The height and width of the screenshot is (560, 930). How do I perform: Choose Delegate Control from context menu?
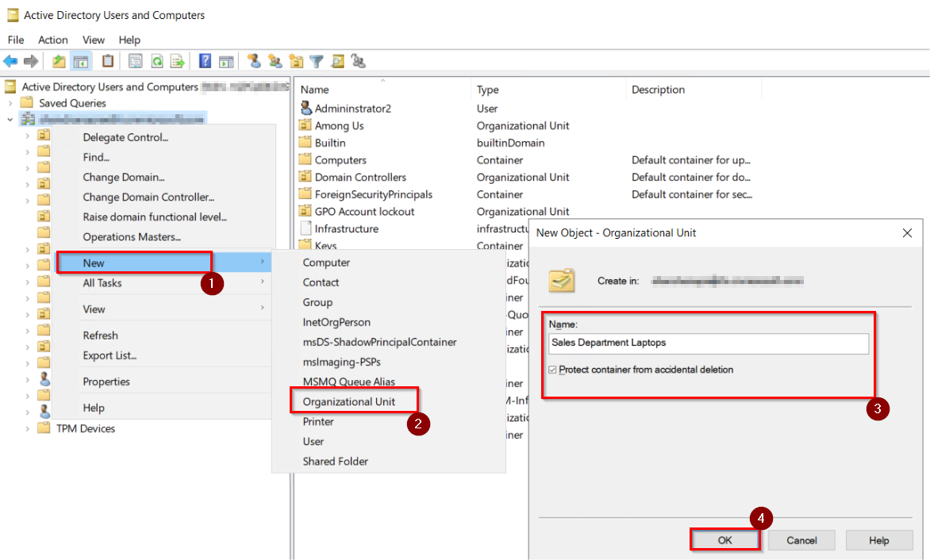tap(125, 137)
